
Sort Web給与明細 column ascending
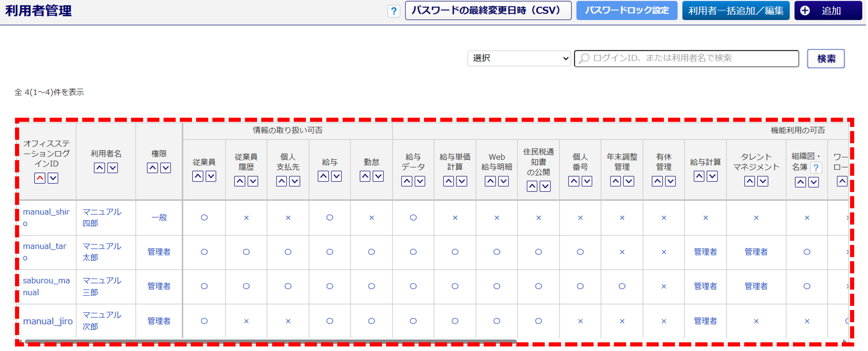[x=490, y=181]
